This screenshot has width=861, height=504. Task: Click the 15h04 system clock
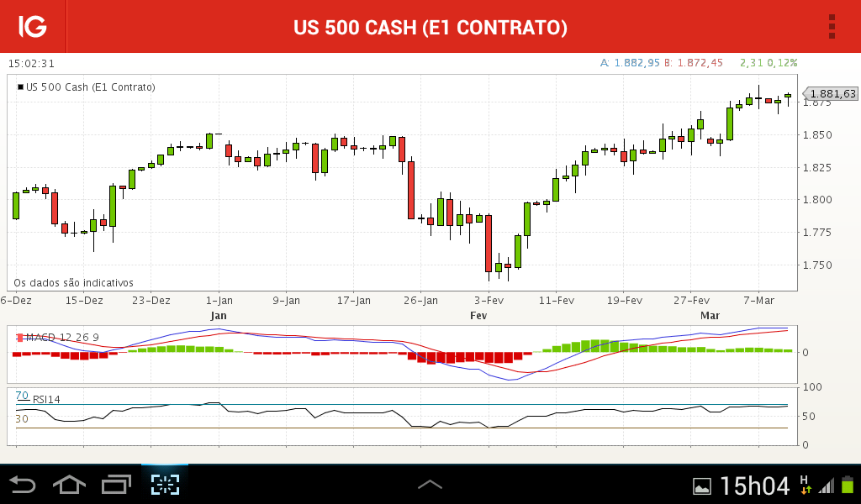(x=754, y=486)
